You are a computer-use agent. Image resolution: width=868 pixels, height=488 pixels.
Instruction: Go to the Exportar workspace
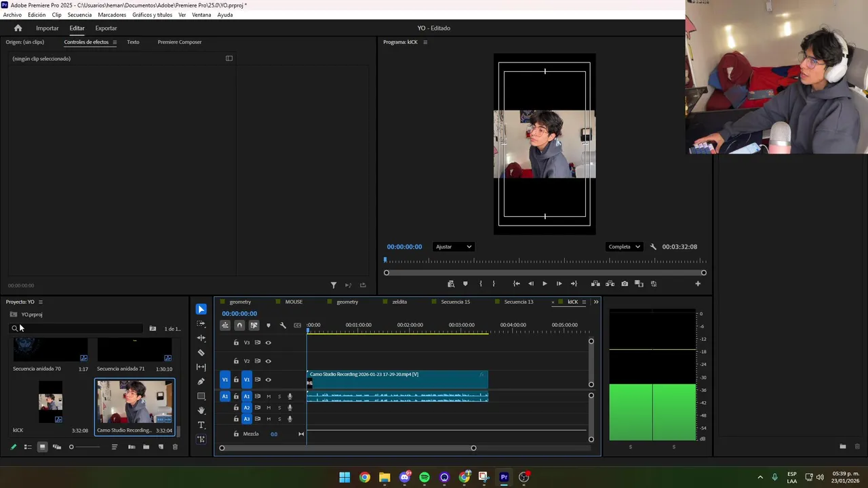[x=106, y=28]
